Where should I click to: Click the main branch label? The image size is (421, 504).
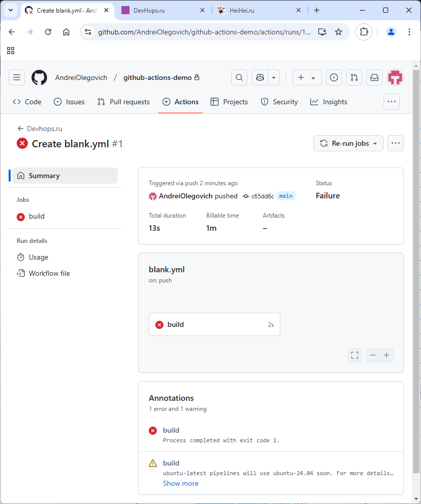[286, 196]
